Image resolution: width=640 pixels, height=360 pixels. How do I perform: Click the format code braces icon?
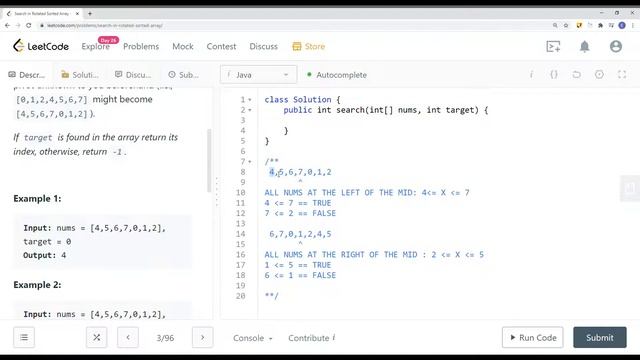[554, 75]
